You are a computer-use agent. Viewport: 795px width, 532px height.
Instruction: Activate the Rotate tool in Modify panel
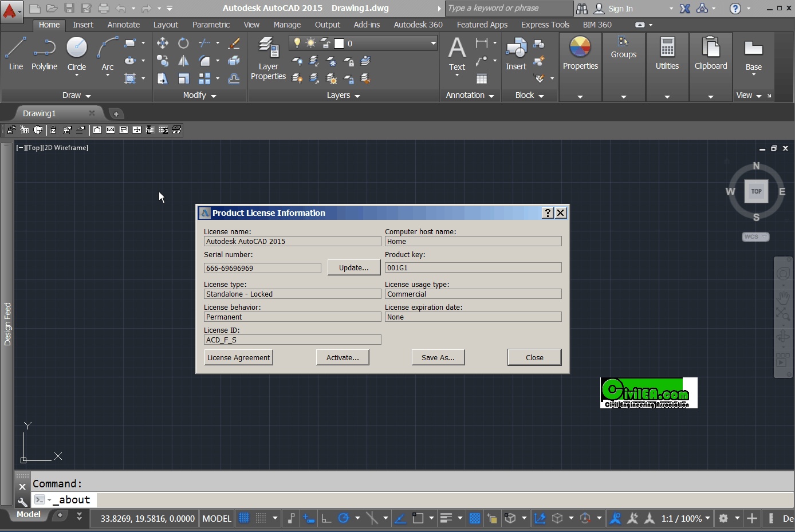coord(183,43)
